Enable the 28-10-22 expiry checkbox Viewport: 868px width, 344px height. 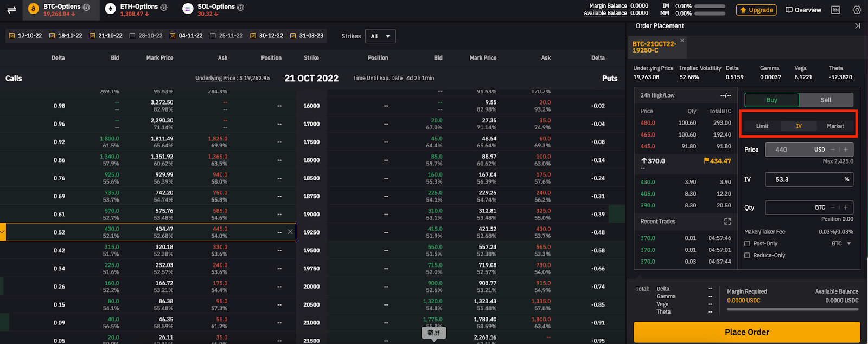(132, 36)
